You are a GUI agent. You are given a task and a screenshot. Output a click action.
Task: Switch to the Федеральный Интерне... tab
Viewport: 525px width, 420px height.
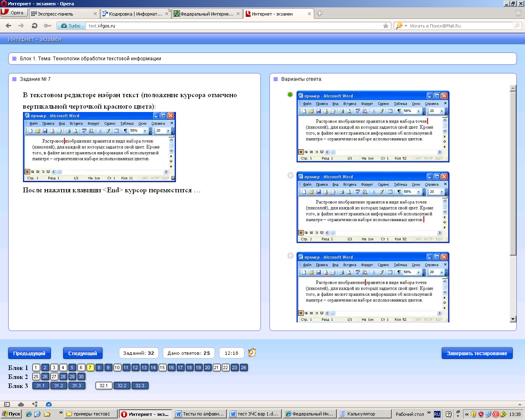tap(207, 14)
